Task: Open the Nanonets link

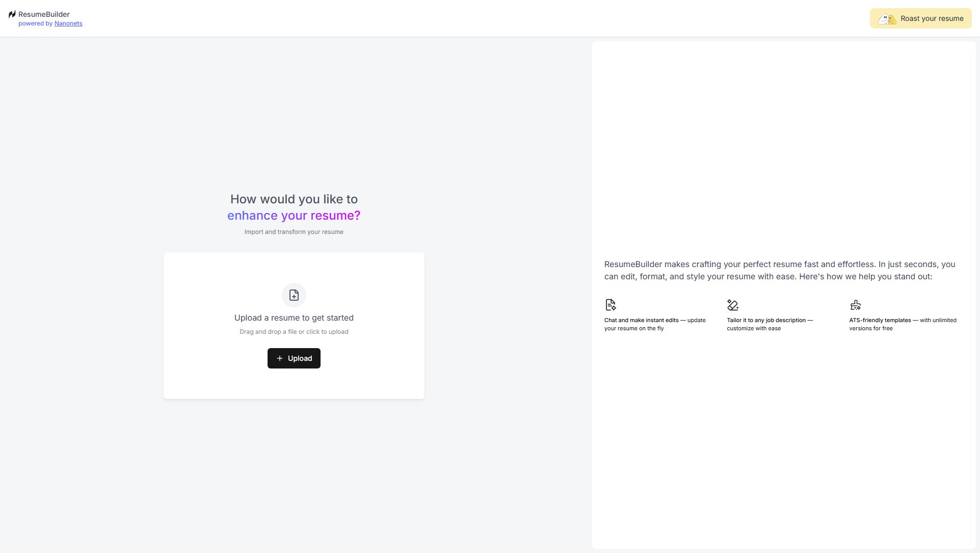Action: pyautogui.click(x=68, y=23)
